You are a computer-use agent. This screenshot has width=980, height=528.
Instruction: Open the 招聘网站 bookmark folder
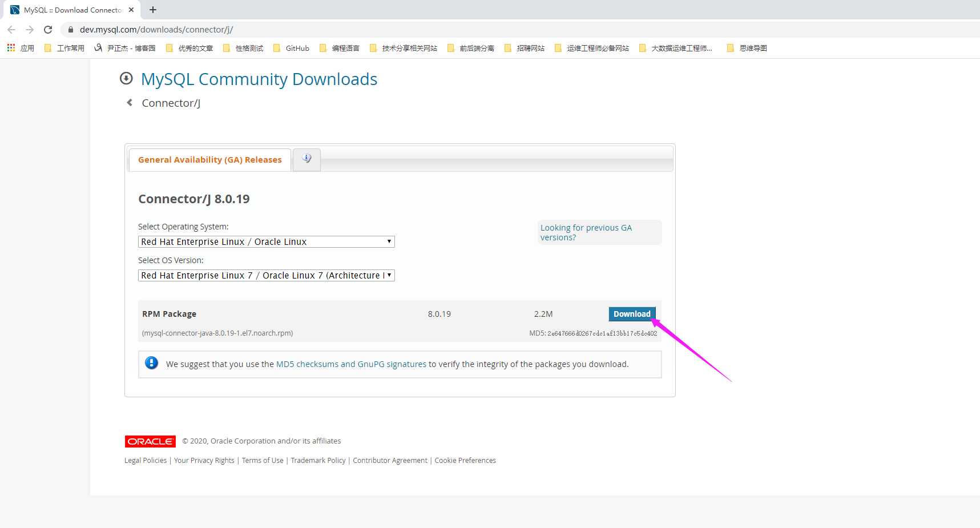[x=525, y=48]
